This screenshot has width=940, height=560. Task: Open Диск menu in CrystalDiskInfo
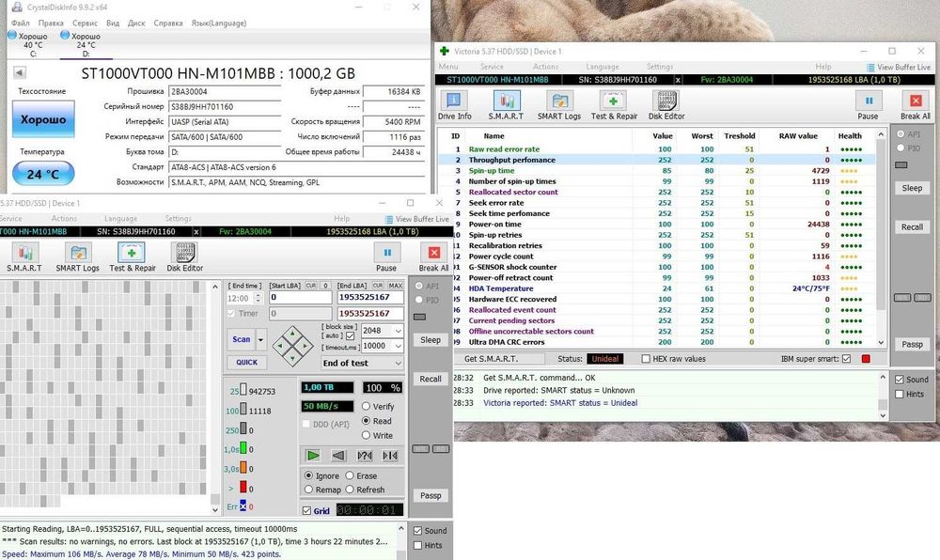[136, 23]
